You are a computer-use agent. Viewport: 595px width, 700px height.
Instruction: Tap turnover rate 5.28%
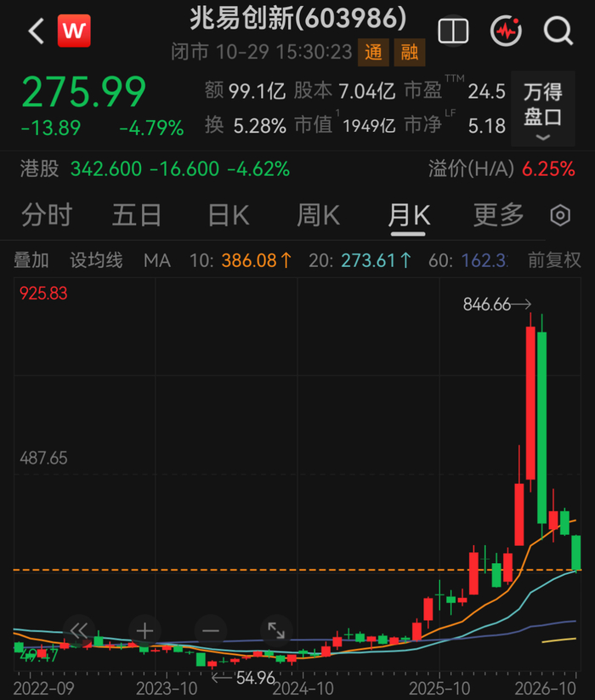[259, 126]
